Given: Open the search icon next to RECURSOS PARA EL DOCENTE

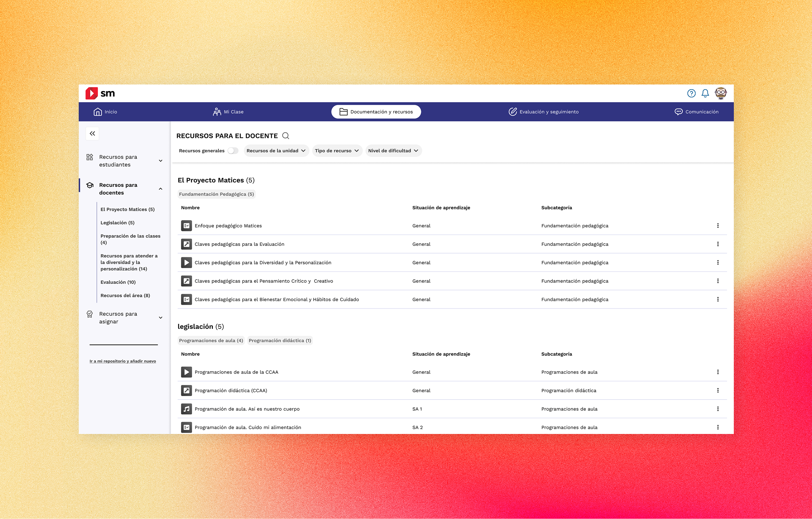Looking at the screenshot, I should (x=286, y=136).
